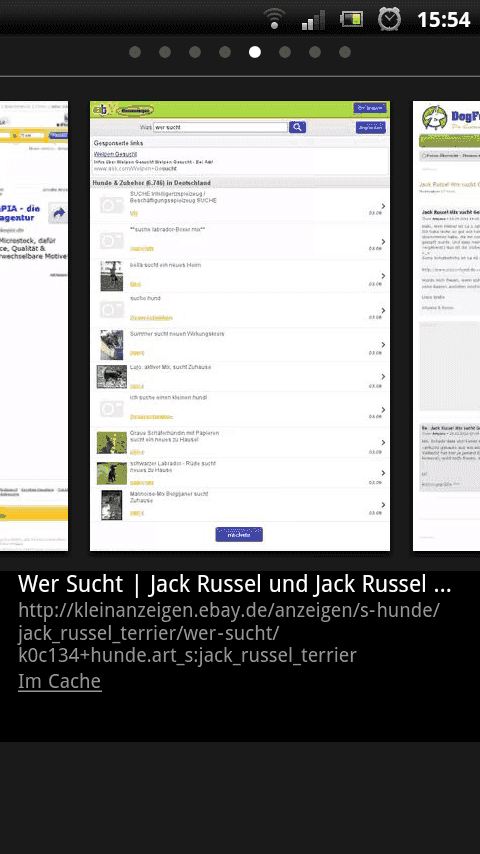Tap the Wi-Fi status icon
480x854 pixels.
pos(275,19)
